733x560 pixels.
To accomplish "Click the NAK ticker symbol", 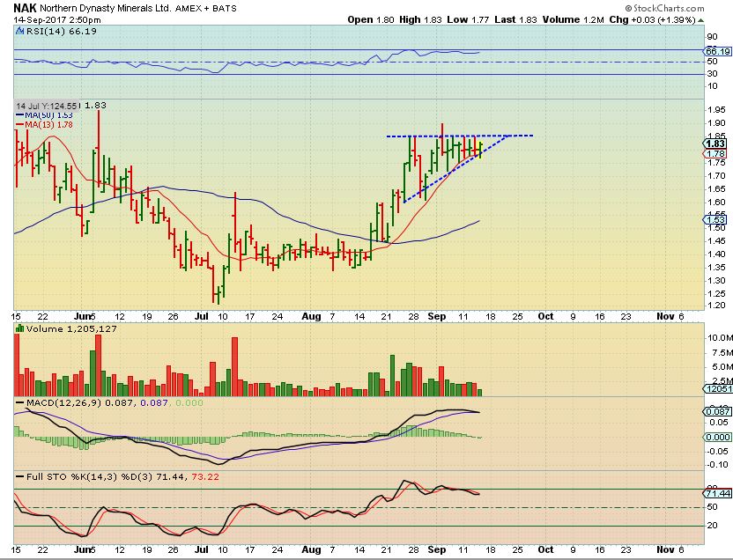I will 25,7.
